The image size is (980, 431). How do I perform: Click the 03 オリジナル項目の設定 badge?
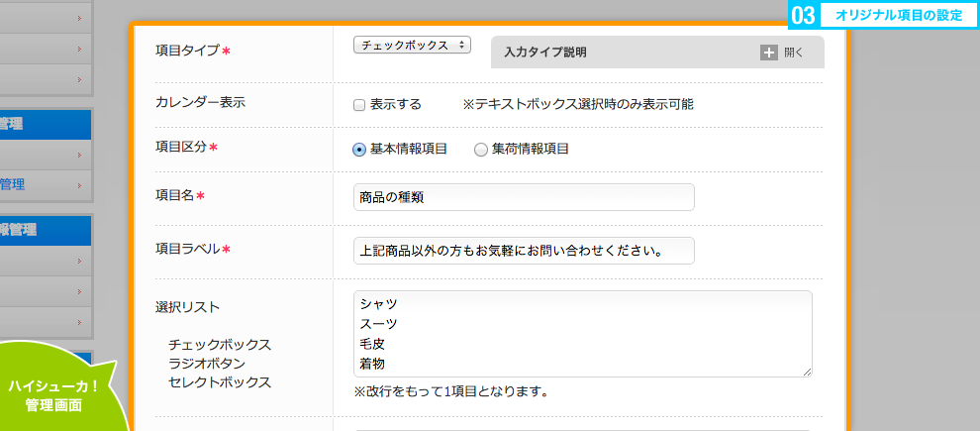coord(883,16)
